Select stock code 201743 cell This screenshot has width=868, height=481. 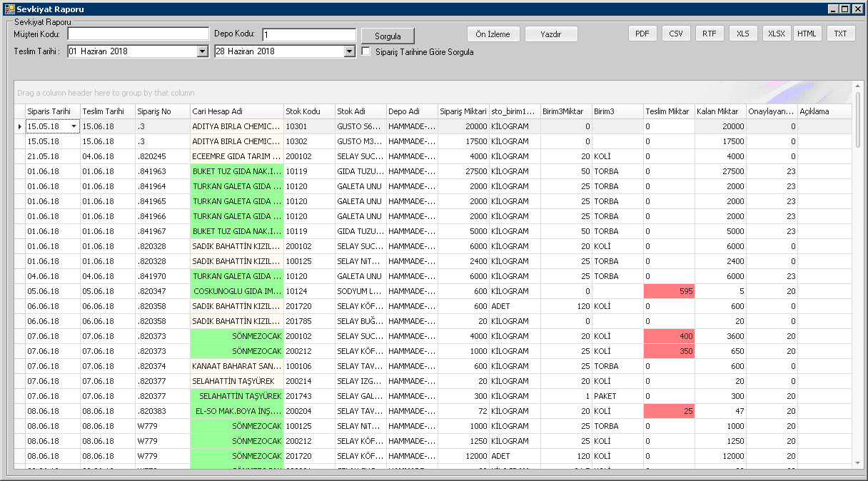coord(309,396)
